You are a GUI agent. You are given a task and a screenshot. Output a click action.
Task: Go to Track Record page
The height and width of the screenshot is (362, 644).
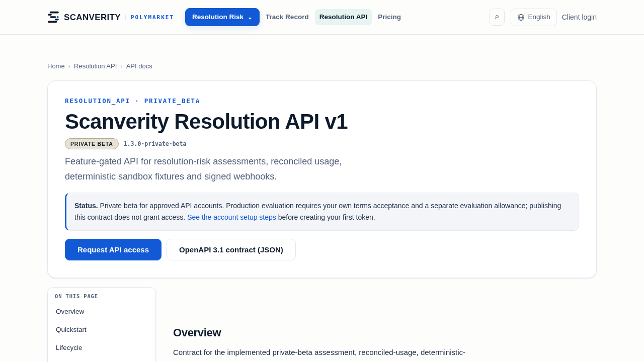pyautogui.click(x=287, y=17)
